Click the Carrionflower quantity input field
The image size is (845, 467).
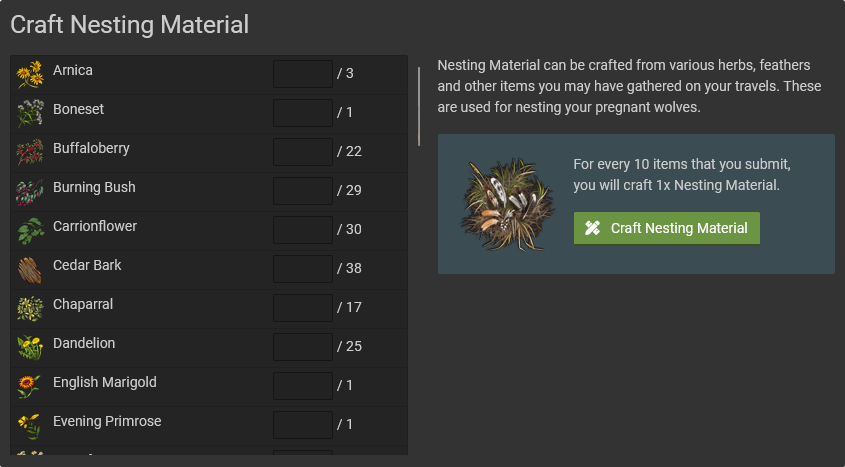coord(302,230)
